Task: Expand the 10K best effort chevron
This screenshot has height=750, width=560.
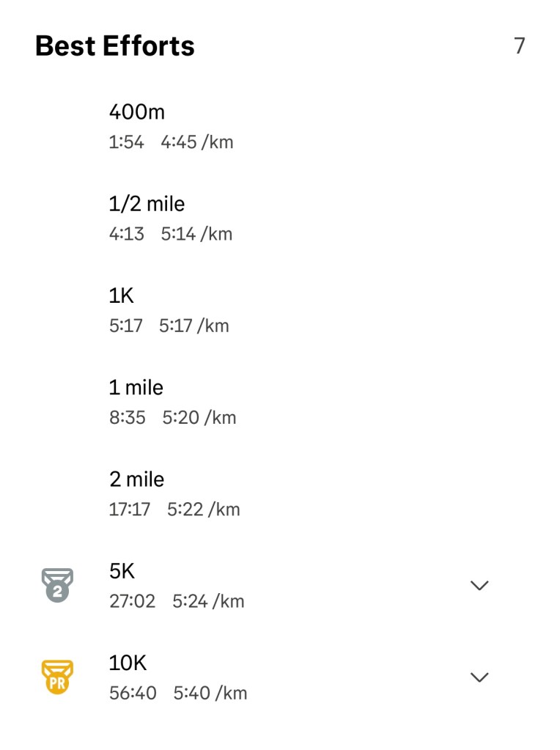Action: click(x=479, y=677)
